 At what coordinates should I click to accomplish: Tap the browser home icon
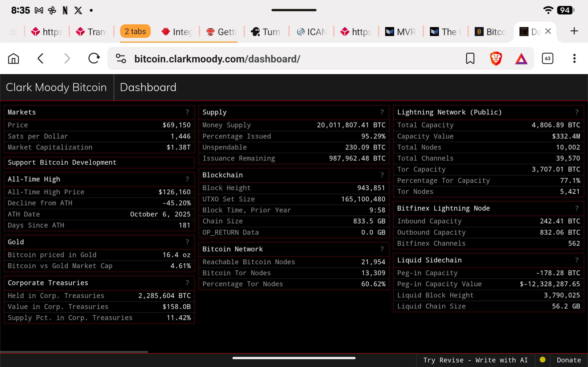[x=13, y=59]
